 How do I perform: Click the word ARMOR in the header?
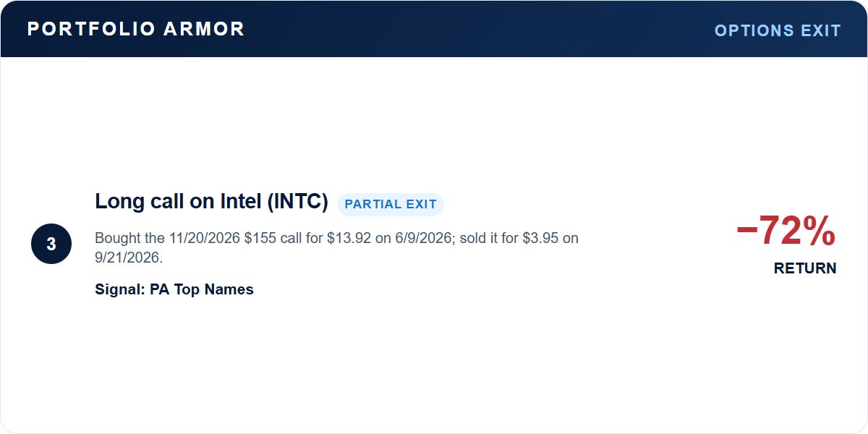(204, 29)
